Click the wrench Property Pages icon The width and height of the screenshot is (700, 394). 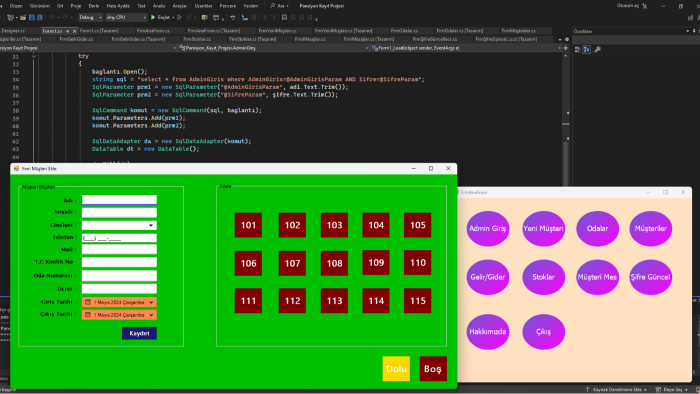coord(597,50)
